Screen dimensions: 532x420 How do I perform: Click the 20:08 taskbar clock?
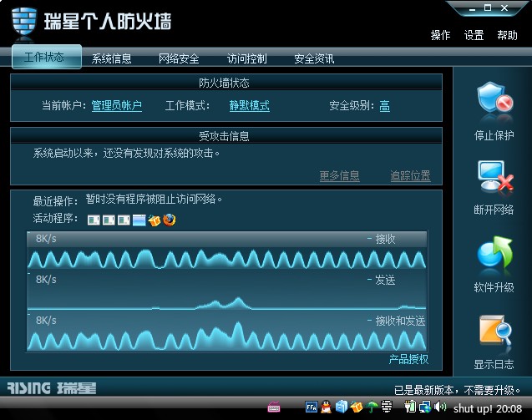tap(509, 408)
